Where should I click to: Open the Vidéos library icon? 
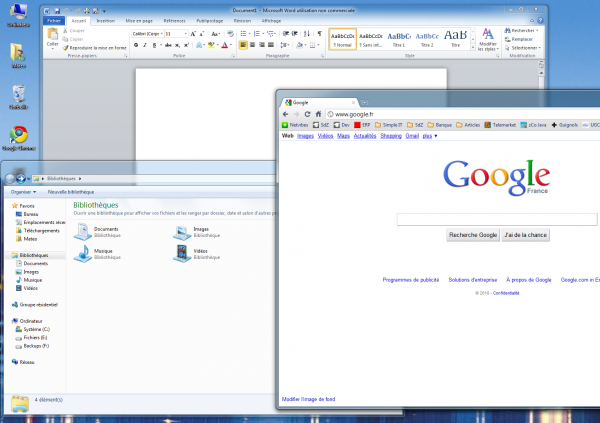pos(181,253)
